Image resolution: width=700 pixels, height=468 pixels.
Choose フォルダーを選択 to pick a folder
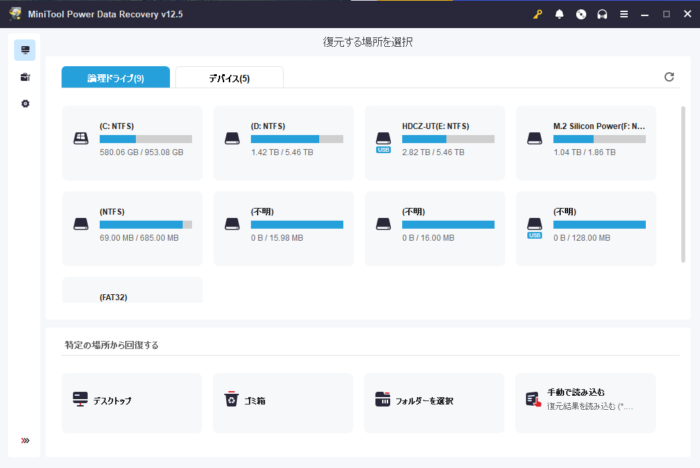pyautogui.click(x=434, y=403)
